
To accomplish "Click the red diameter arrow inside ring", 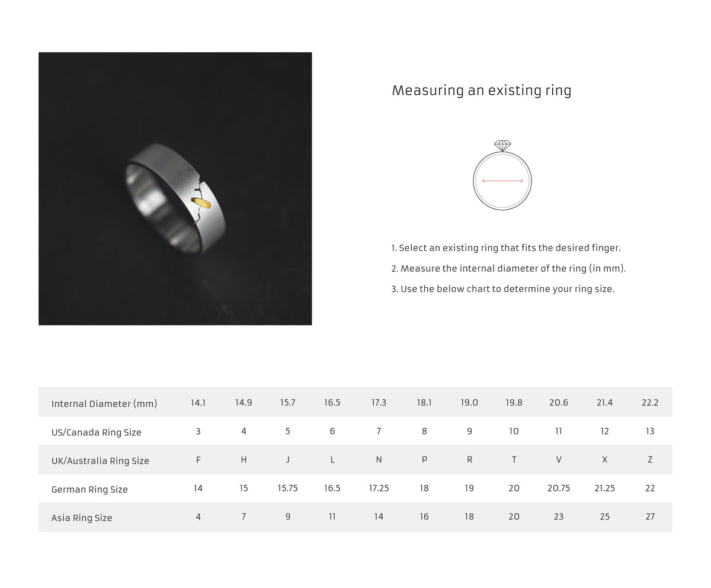I will pos(502,181).
